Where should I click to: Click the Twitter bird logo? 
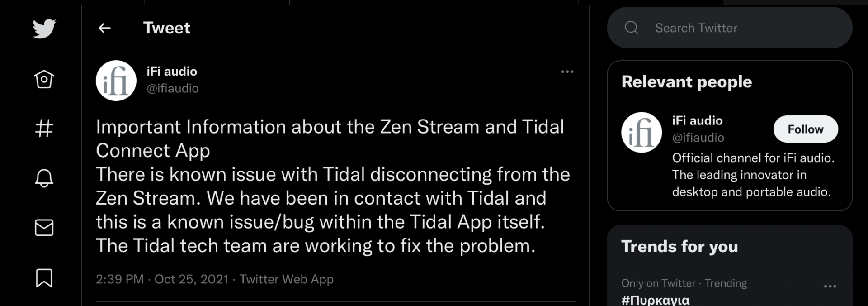[44, 29]
